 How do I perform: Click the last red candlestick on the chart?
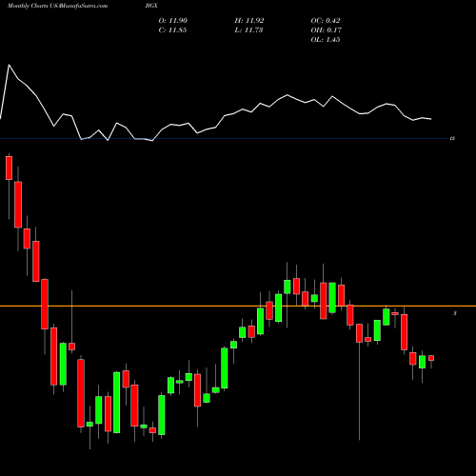[431, 358]
